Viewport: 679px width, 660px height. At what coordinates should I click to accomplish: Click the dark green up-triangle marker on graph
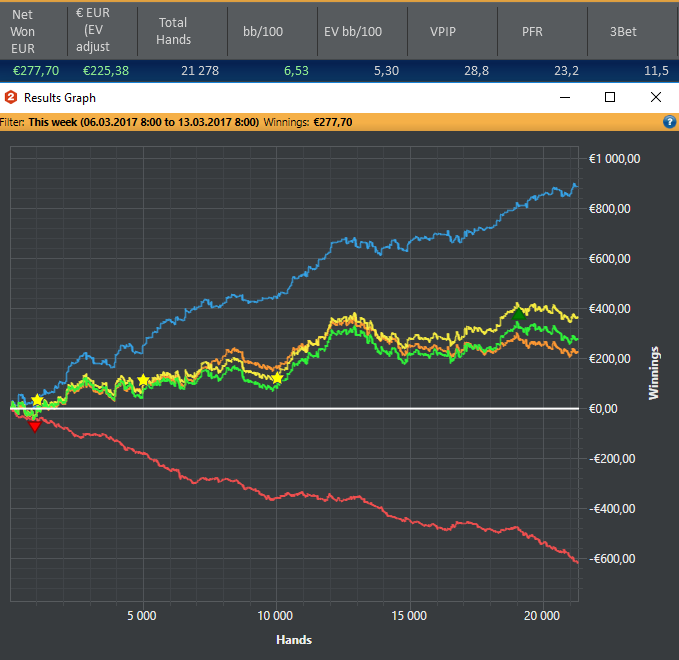point(518,314)
